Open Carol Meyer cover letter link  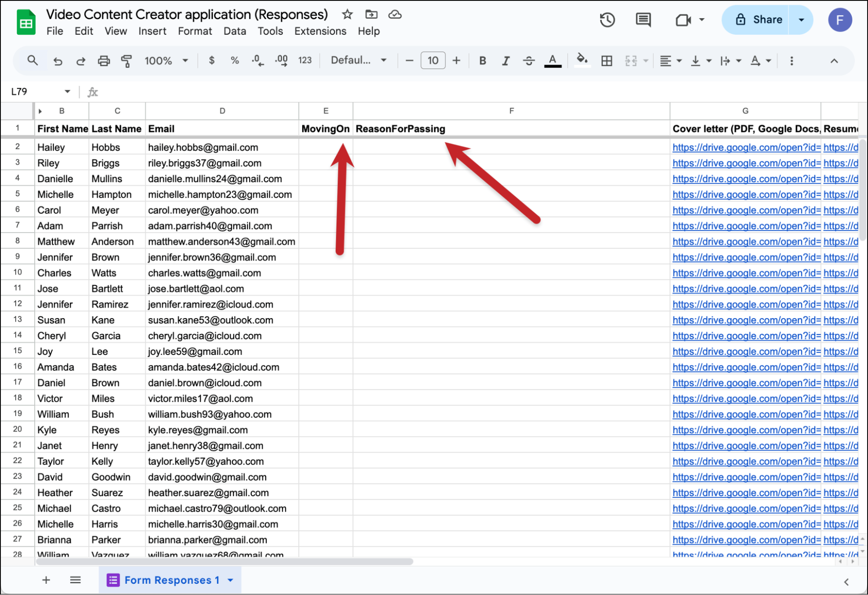746,210
